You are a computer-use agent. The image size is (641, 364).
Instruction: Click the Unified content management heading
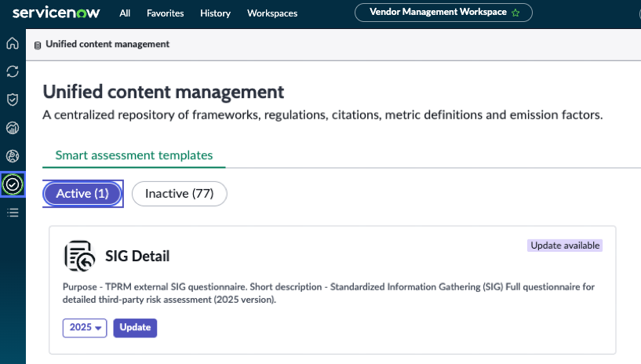(x=163, y=92)
